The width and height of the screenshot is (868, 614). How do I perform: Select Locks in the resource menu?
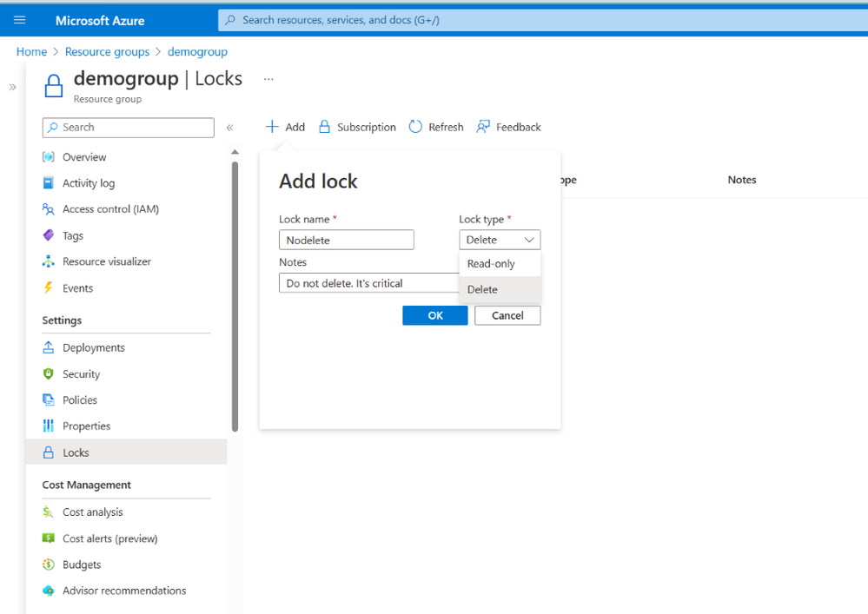pos(126,452)
